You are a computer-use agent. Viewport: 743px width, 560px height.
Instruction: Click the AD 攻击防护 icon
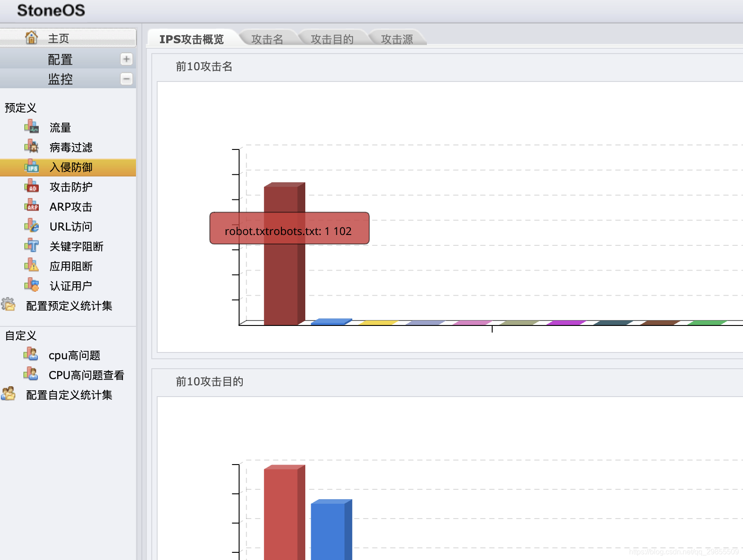31,186
